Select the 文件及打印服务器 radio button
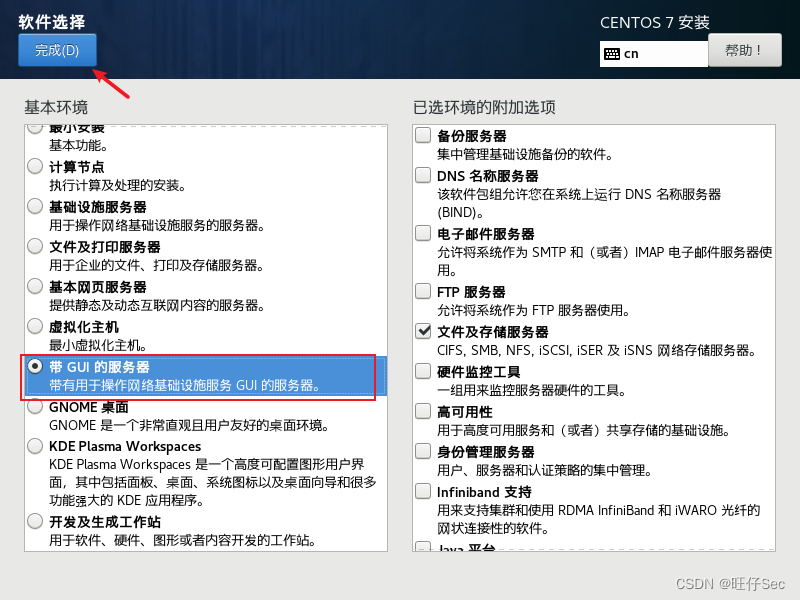The height and width of the screenshot is (600, 800). point(35,246)
